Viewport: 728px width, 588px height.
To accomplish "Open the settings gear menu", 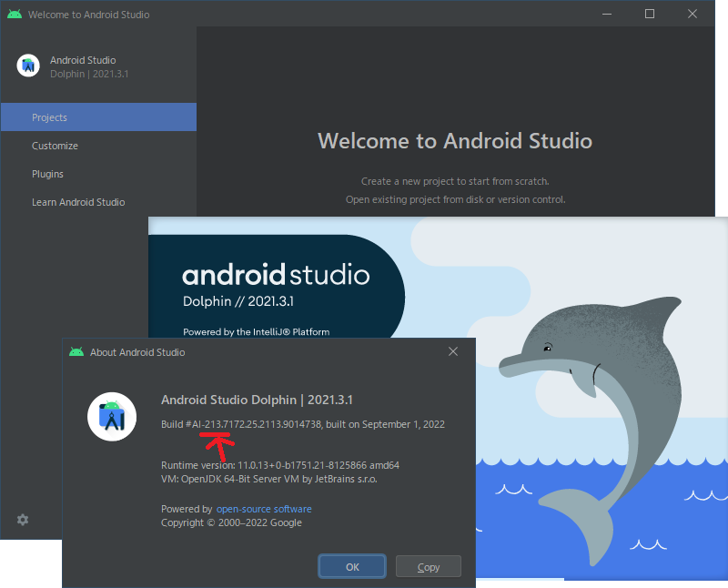I will 22,519.
